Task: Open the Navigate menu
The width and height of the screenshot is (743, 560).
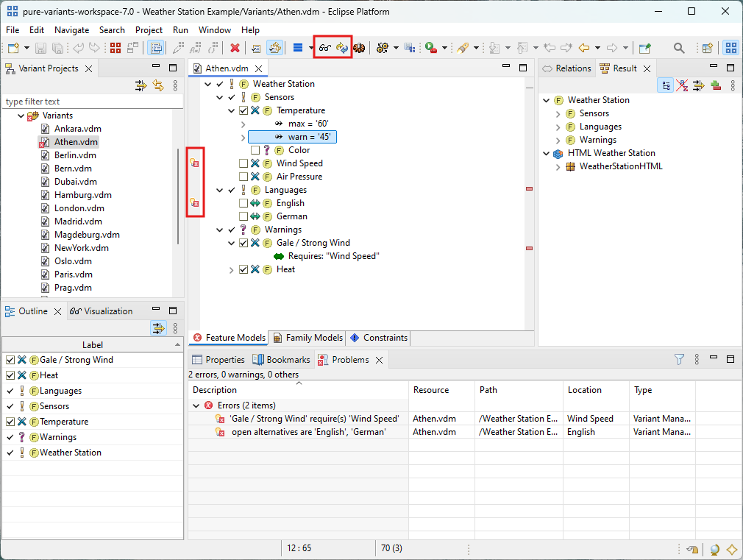Action: (71, 30)
